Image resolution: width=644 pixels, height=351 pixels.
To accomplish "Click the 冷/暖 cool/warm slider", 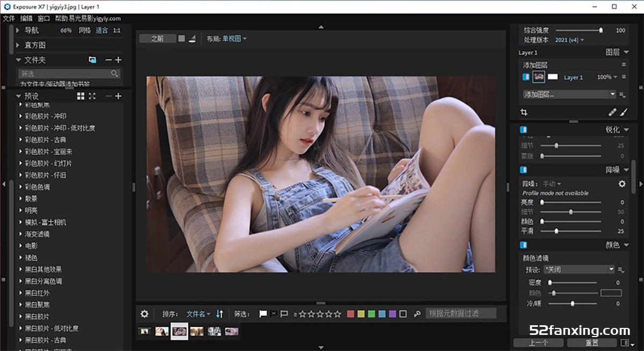I will pyautogui.click(x=573, y=304).
